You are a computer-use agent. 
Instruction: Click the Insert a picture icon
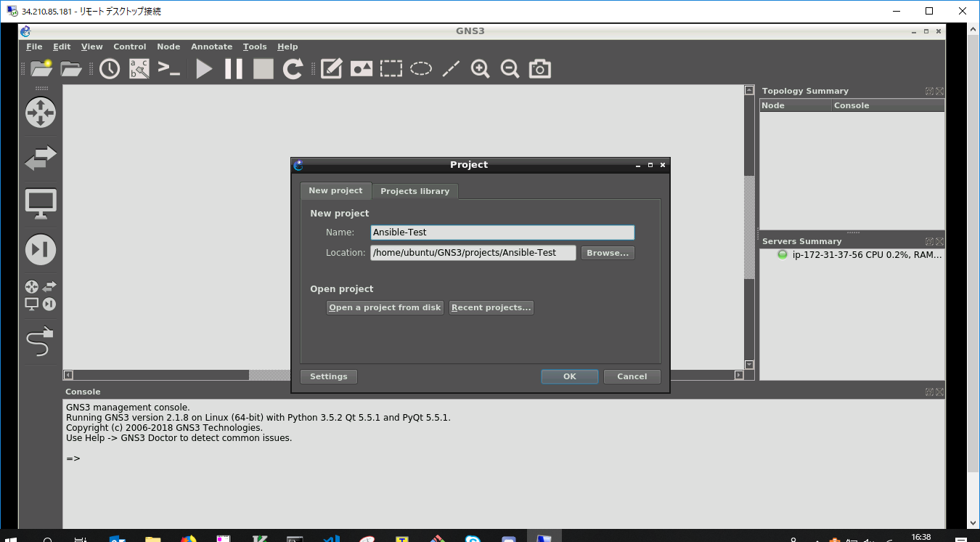(362, 68)
